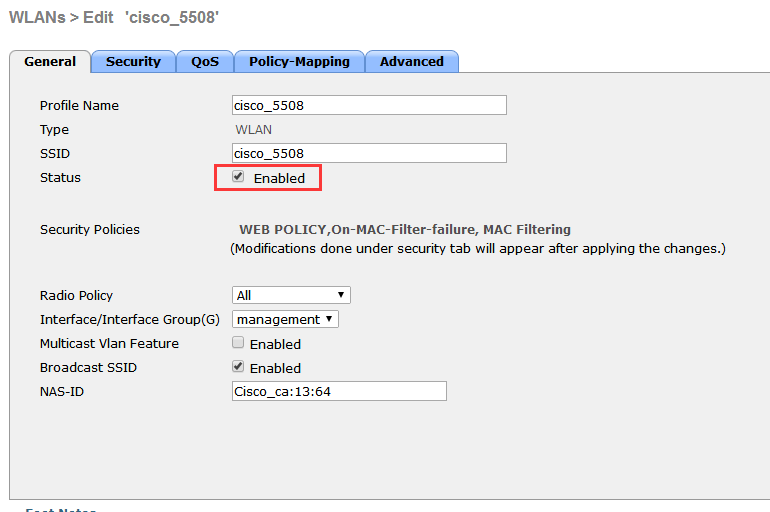
Task: Click the WLANs > Edit 'cisco_5508' heading
Action: pos(114,17)
